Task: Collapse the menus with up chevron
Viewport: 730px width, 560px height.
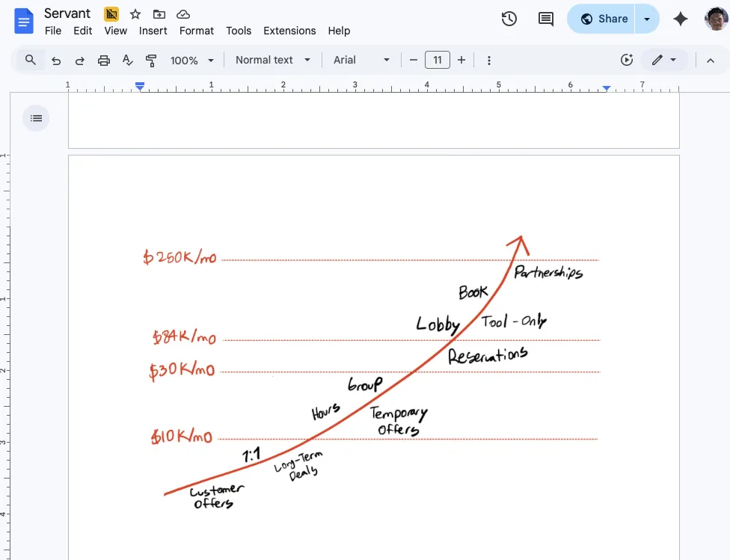Action: pyautogui.click(x=711, y=61)
